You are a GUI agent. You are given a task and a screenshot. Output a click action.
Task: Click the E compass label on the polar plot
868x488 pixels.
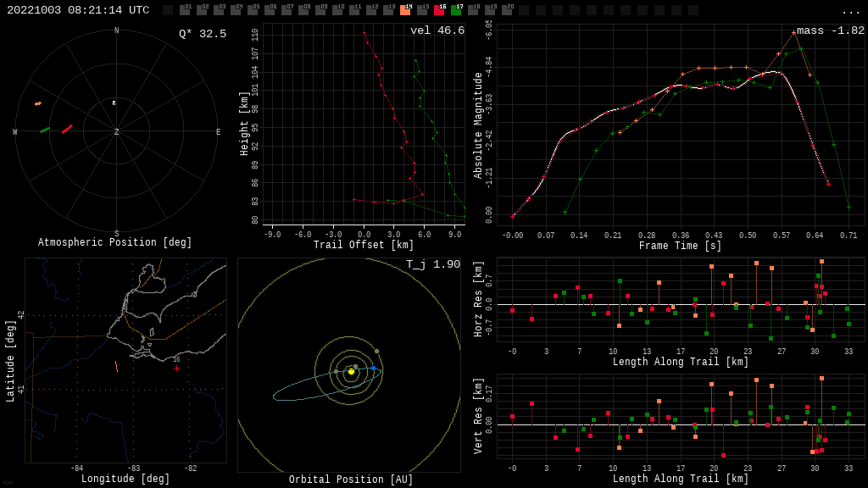[x=218, y=132]
